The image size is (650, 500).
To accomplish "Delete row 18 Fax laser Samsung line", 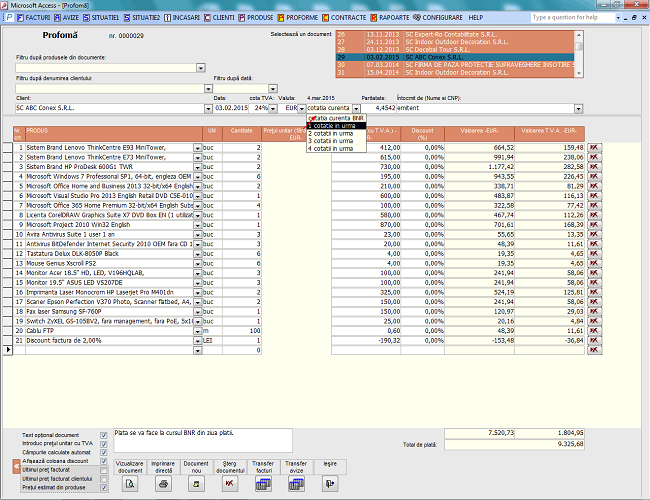I will point(594,311).
